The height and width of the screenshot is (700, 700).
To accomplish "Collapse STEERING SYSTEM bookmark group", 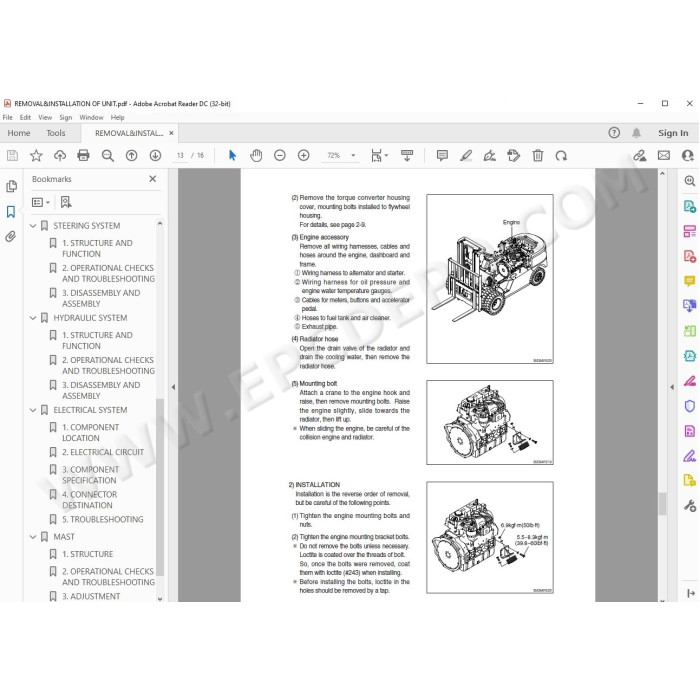I will click(x=33, y=226).
